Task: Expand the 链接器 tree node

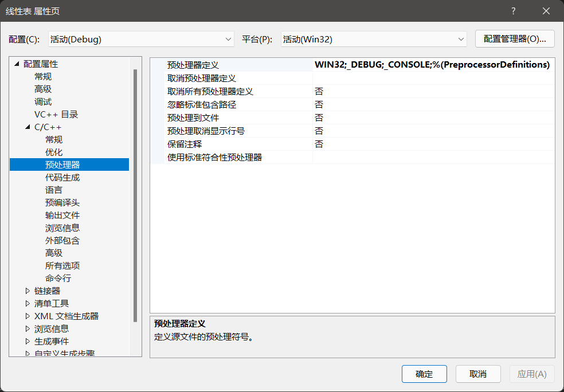Action: point(27,291)
